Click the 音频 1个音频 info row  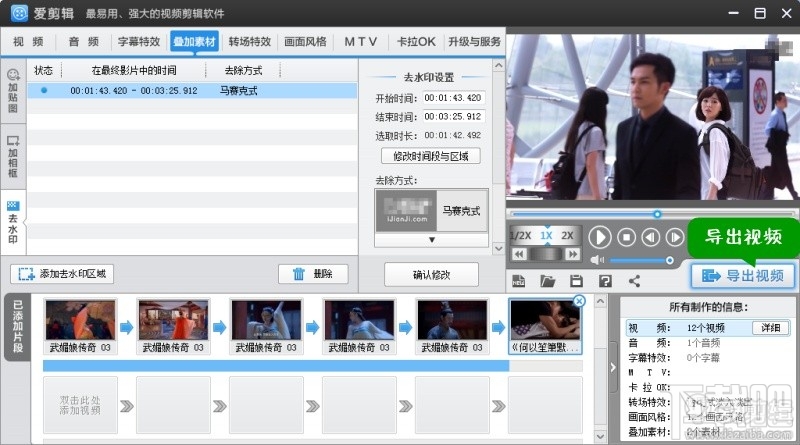point(708,343)
